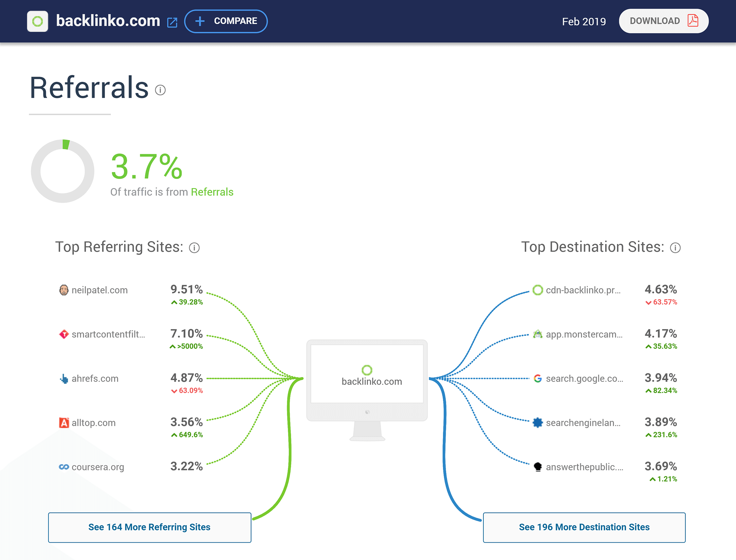This screenshot has width=736, height=560.
Task: Open the ahrefs.com referring site
Action: 95,379
